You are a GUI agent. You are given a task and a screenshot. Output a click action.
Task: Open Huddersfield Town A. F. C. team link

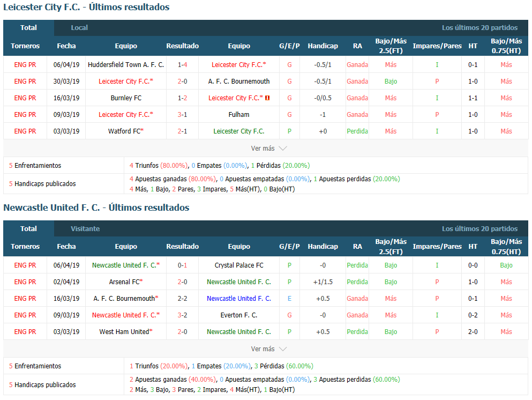pyautogui.click(x=126, y=64)
